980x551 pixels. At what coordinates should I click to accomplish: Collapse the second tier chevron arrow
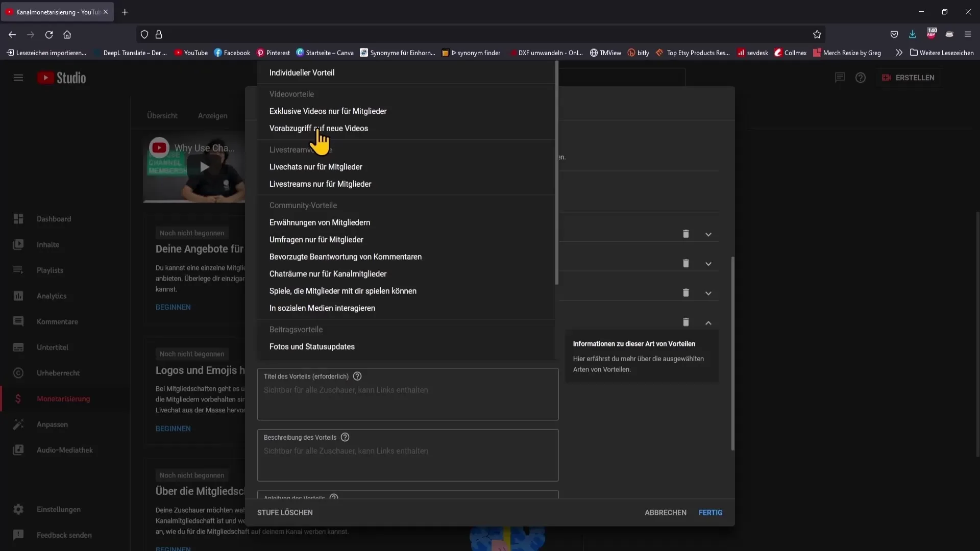pyautogui.click(x=708, y=263)
